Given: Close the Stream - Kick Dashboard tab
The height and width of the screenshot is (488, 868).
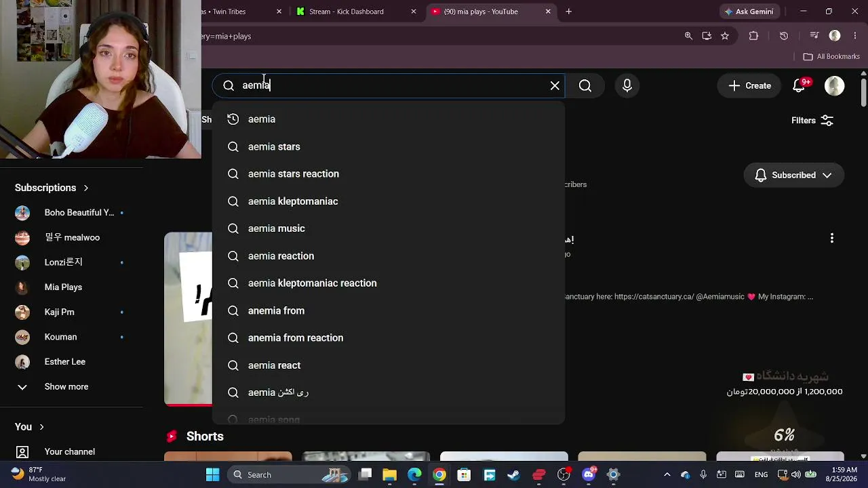Looking at the screenshot, I should point(414,12).
